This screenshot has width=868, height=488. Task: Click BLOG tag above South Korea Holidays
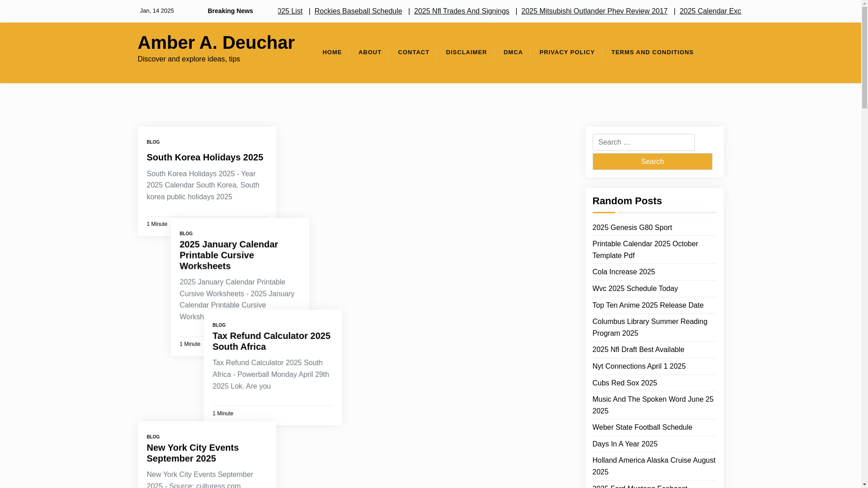click(153, 142)
